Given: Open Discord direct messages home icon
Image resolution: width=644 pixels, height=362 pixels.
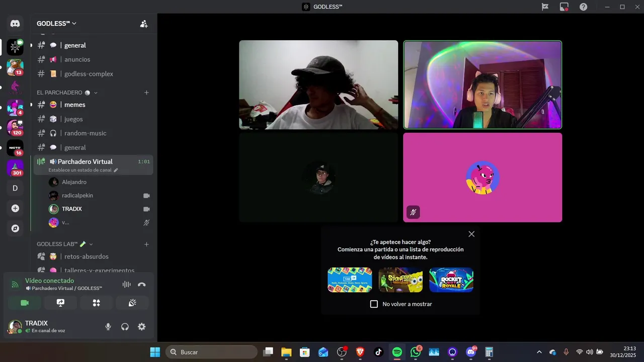Looking at the screenshot, I should pyautogui.click(x=15, y=24).
